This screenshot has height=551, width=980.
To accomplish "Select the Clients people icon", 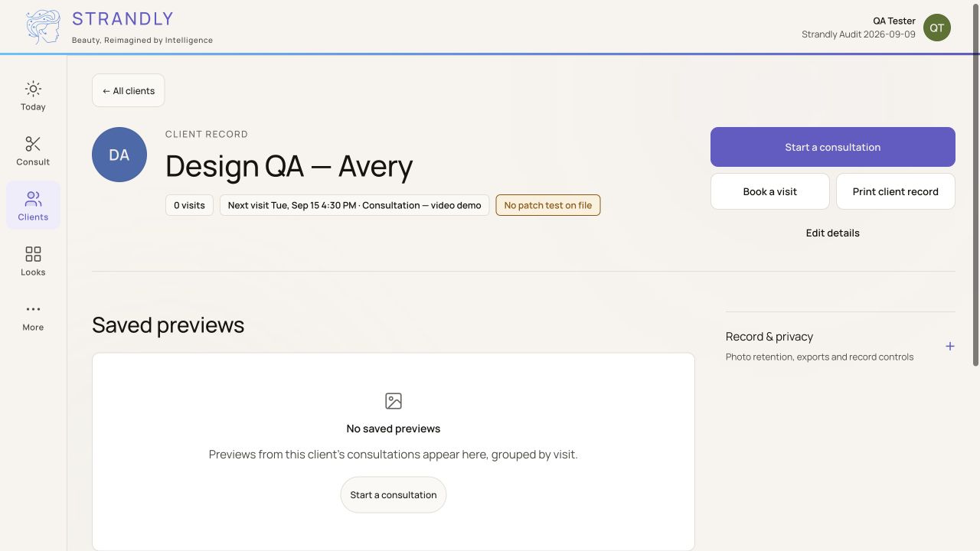I will (33, 199).
